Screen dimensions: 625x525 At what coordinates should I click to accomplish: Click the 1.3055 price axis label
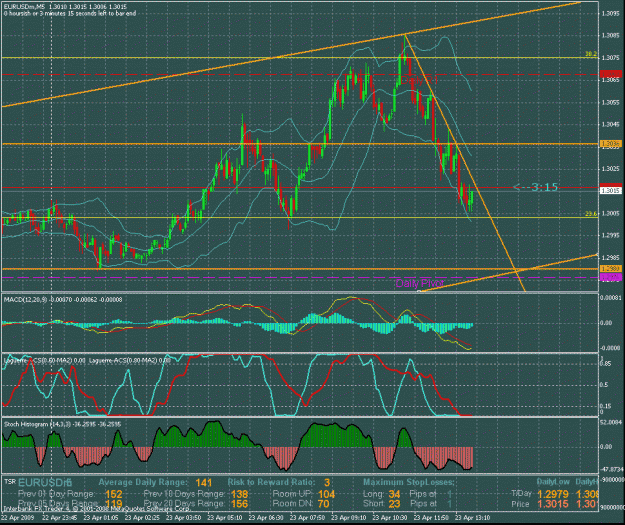611,102
